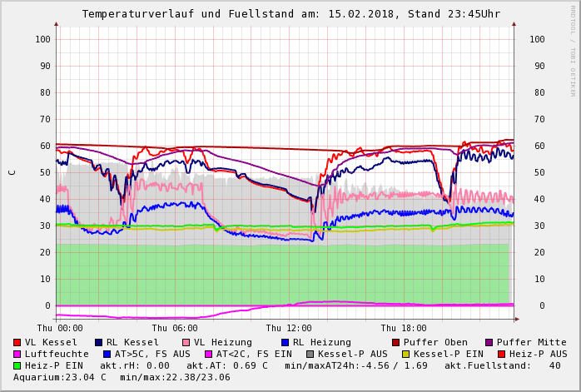The height and width of the screenshot is (392, 581).
Task: Click the yellow Kessel-P EIN legend swatch
Action: coord(405,354)
